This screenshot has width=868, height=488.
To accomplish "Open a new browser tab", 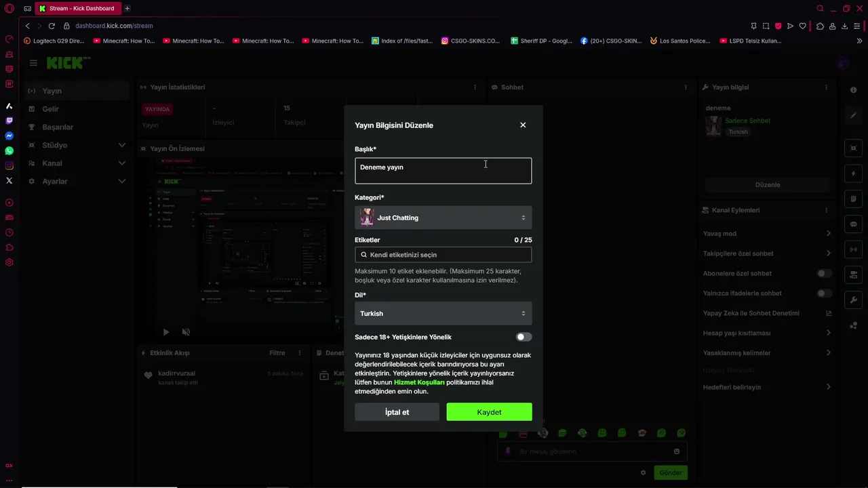I will point(127,9).
